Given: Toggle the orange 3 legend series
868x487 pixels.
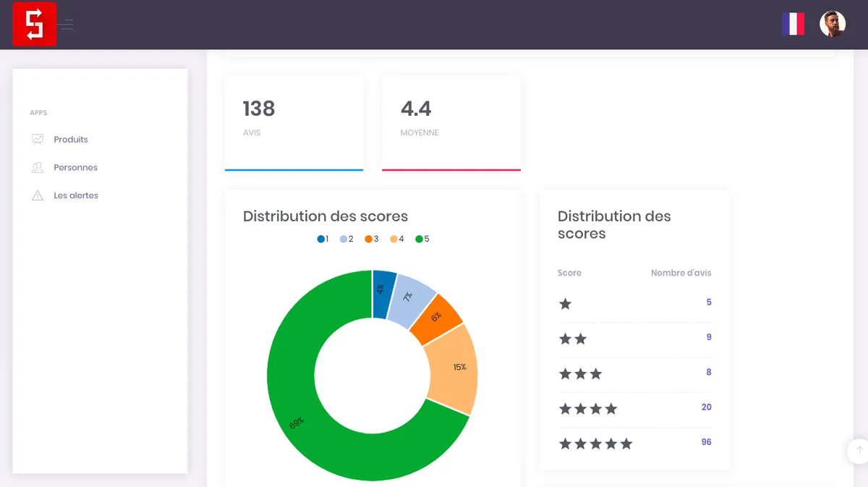Looking at the screenshot, I should 367,238.
